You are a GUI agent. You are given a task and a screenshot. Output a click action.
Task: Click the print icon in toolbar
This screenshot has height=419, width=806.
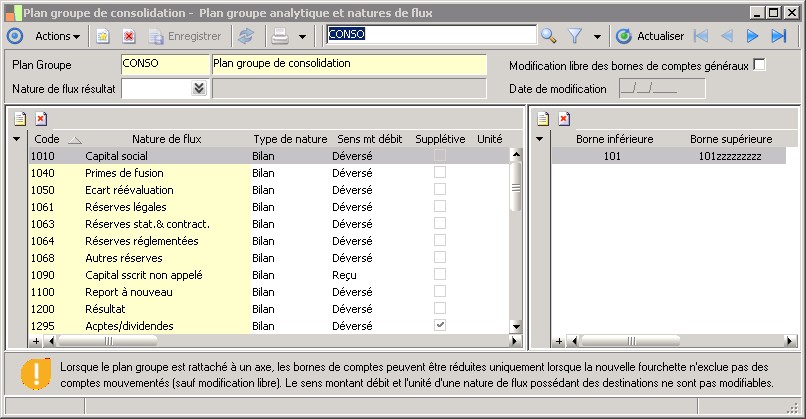point(281,36)
